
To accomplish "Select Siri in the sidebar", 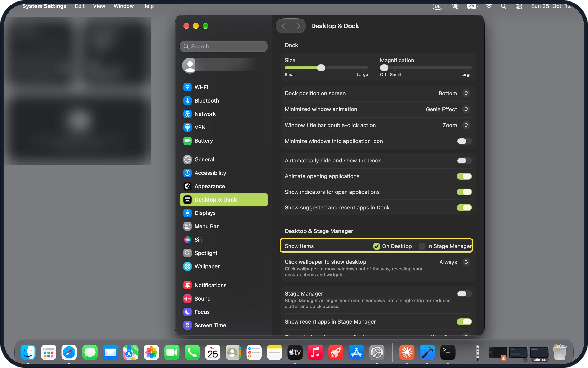I will (x=224, y=240).
